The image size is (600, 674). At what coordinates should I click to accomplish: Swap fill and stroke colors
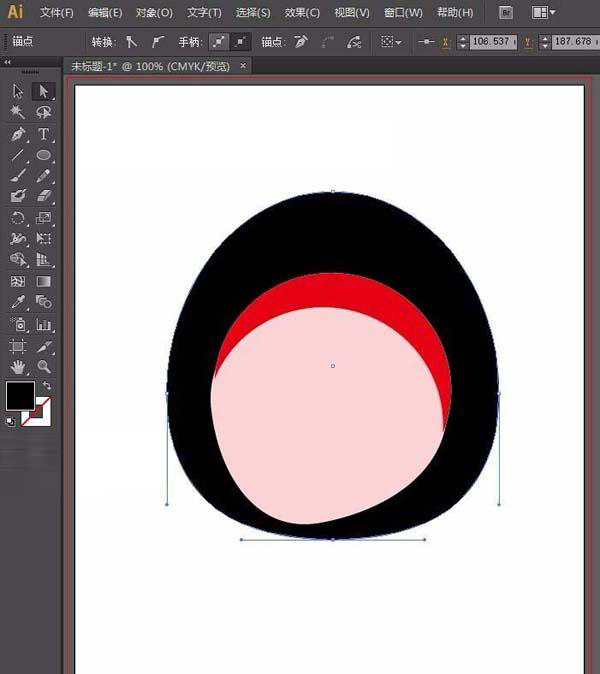[46, 386]
